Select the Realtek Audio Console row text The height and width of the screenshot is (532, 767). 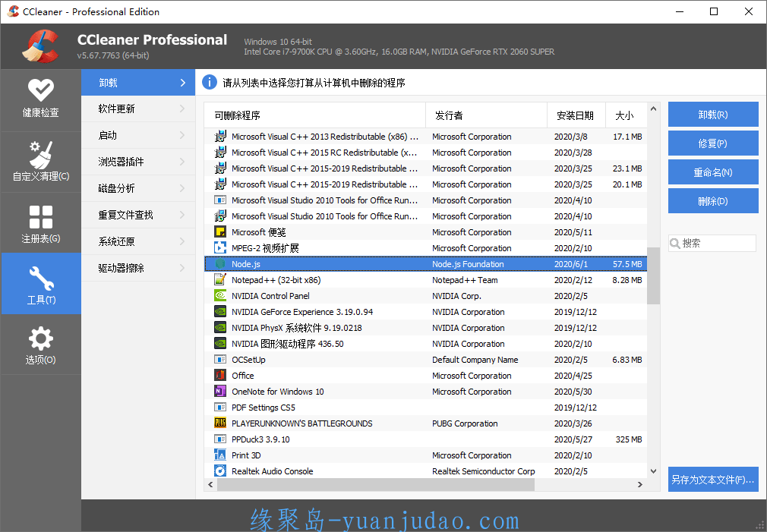click(272, 471)
